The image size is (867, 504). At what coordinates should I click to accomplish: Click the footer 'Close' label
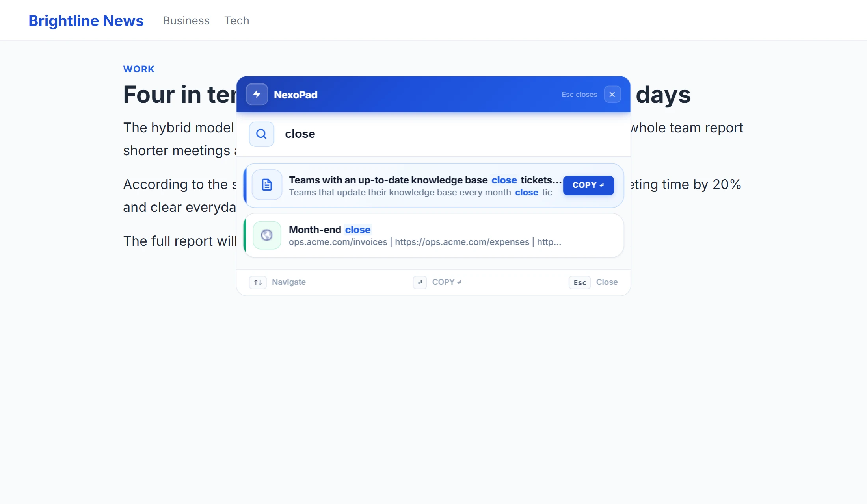click(607, 282)
